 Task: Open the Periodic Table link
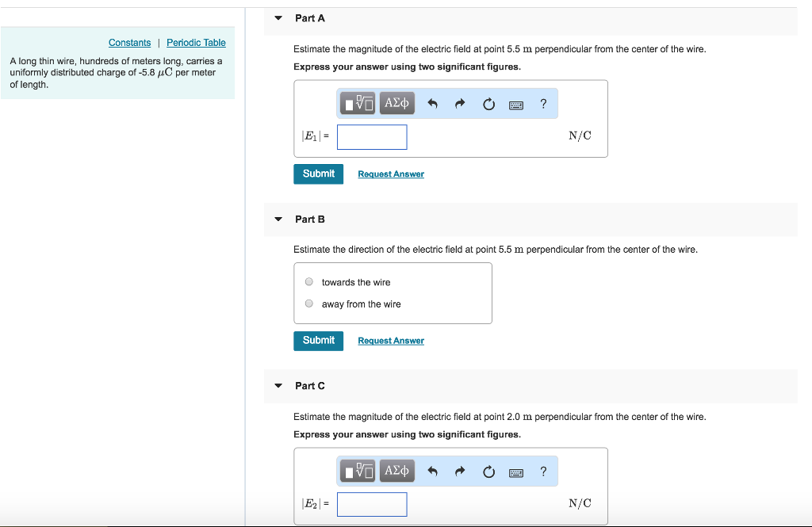196,42
